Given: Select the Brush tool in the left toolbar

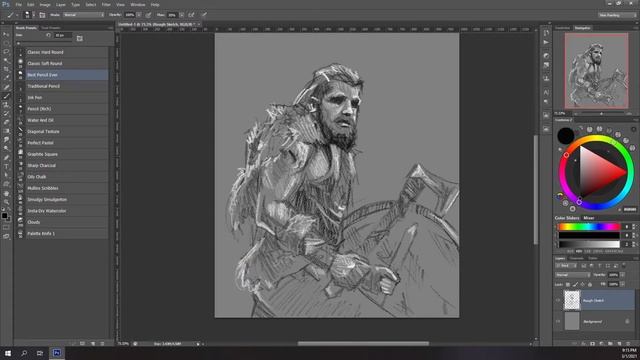Looking at the screenshot, I should coord(6,96).
